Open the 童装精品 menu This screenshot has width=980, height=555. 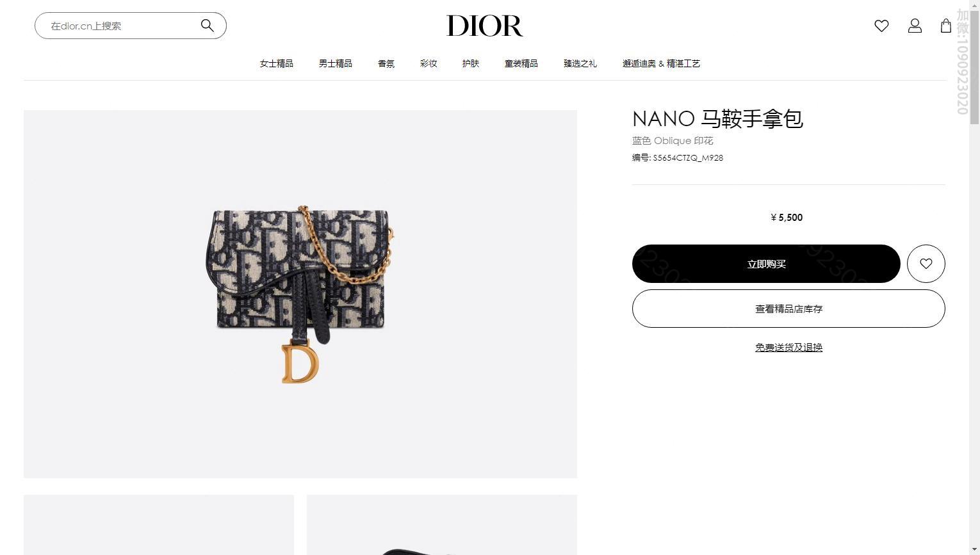521,63
